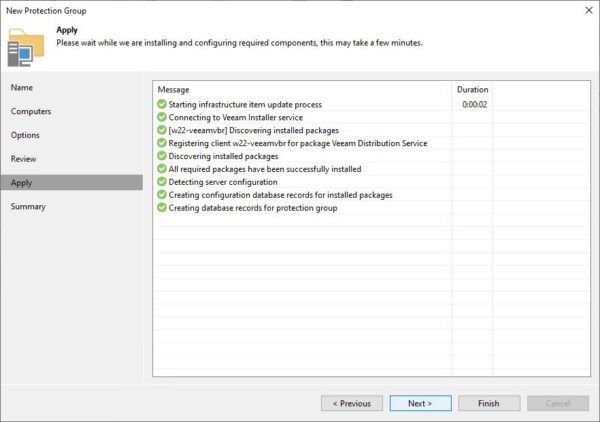Click the Next > button
The height and width of the screenshot is (422, 600).
tap(421, 403)
